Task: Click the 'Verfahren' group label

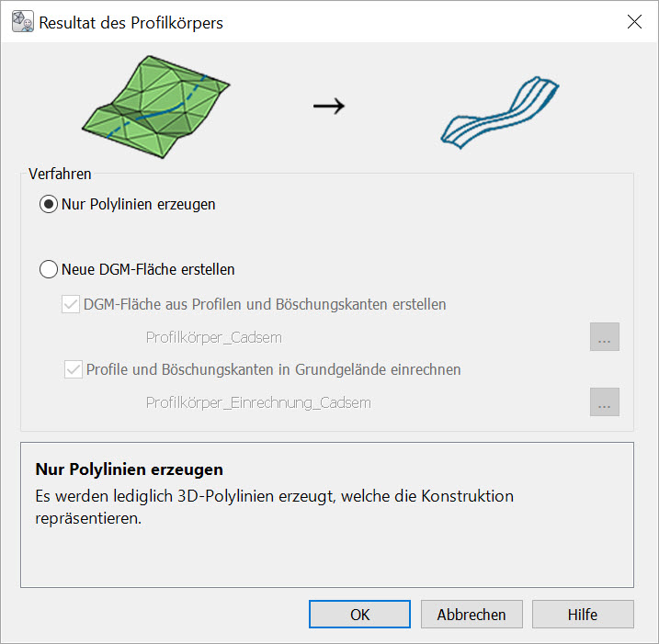Action: [60, 174]
